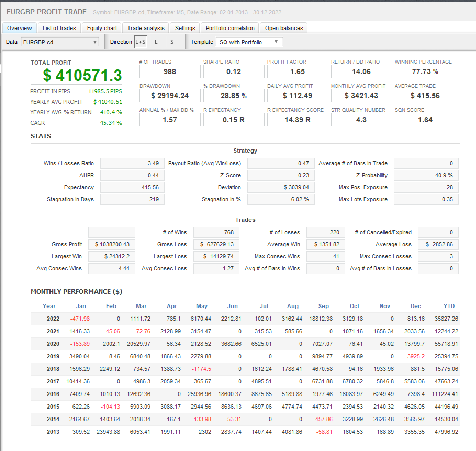This screenshot has height=451, width=476.
Task: Open the Template SQ with Portfolio dropdown
Action: click(x=249, y=42)
